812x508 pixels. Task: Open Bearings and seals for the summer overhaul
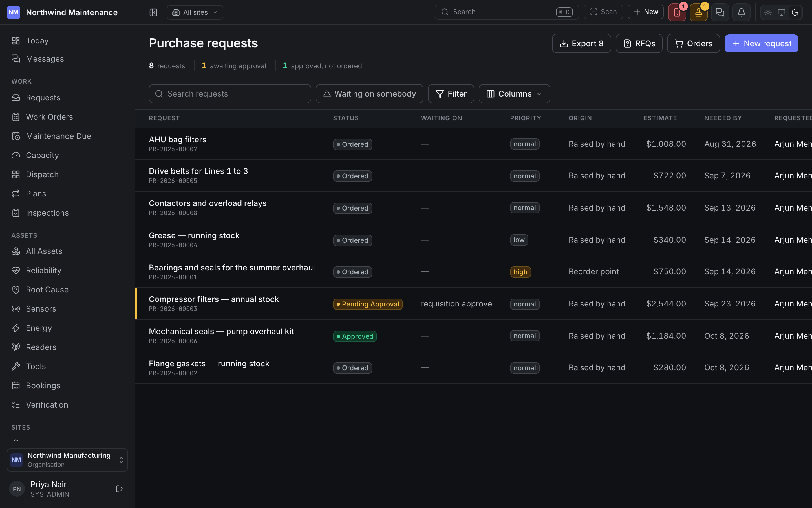pyautogui.click(x=232, y=268)
